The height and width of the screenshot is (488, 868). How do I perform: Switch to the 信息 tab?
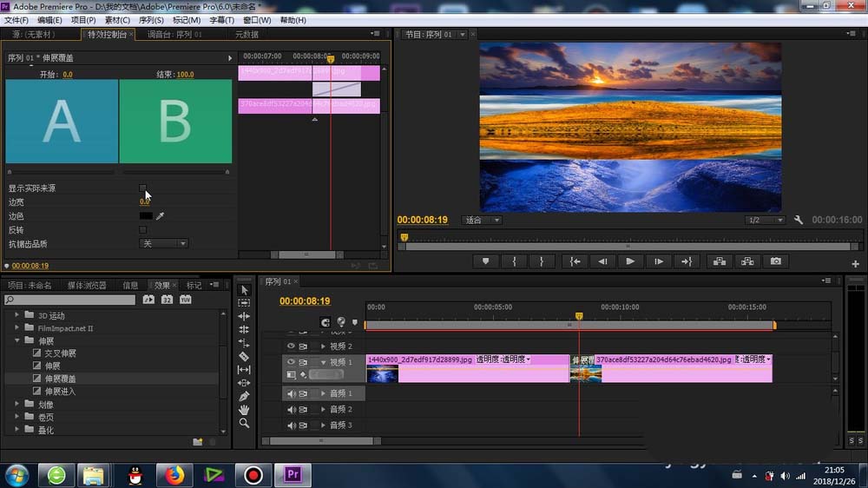(x=131, y=286)
